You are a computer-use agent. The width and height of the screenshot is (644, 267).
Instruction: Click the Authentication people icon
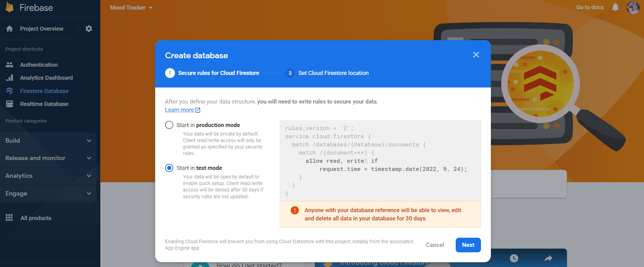click(x=10, y=65)
